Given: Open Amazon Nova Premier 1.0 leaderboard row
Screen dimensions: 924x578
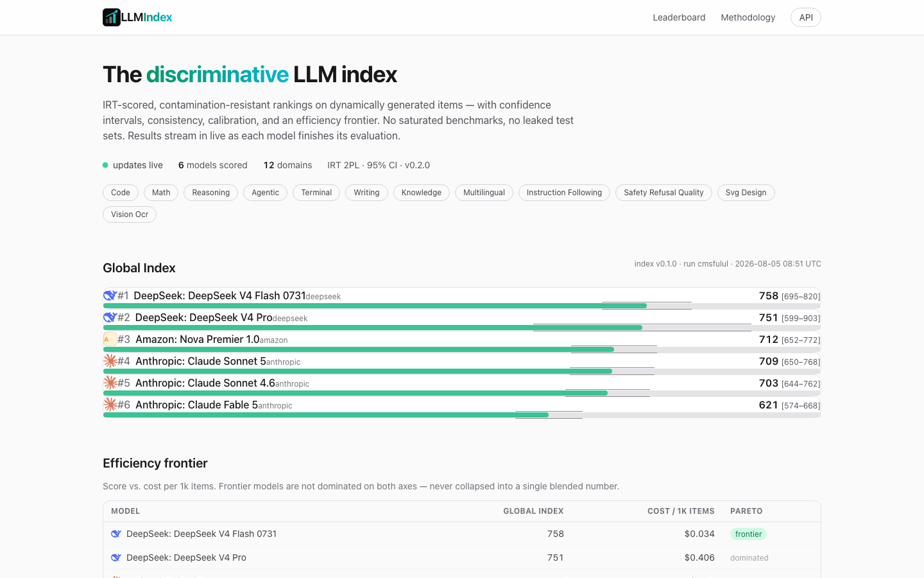Looking at the screenshot, I should click(x=462, y=342).
